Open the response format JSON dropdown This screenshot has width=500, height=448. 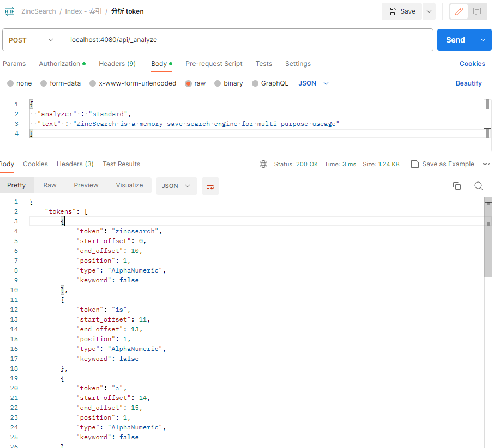[x=176, y=186]
